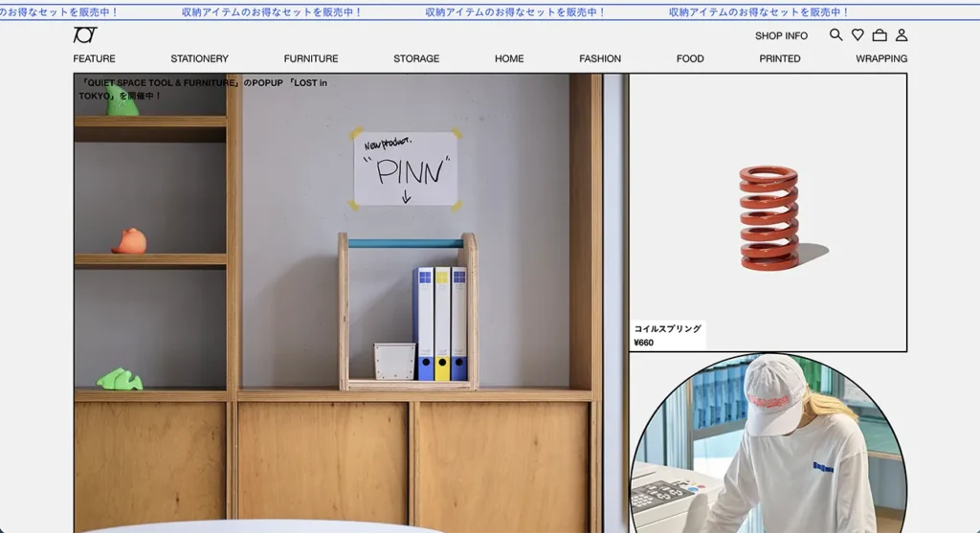Open the shopping bag cart icon

click(x=880, y=35)
